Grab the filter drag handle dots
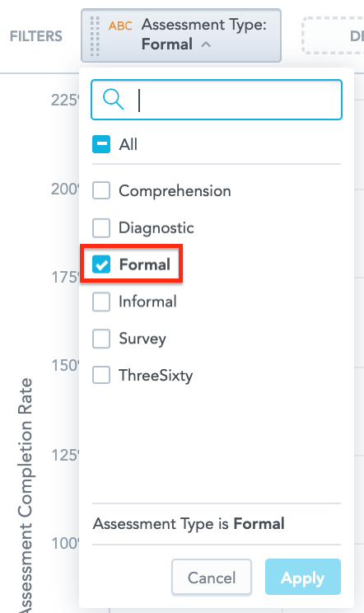This screenshot has width=364, height=613. coord(95,35)
